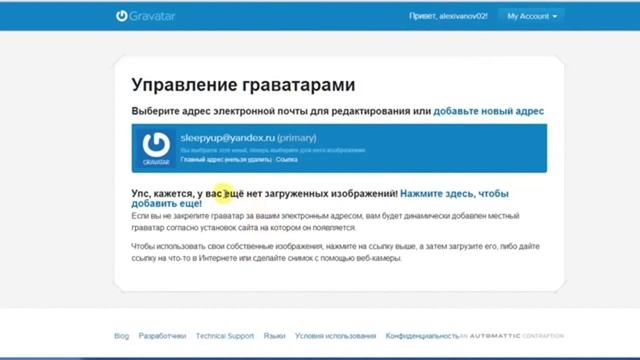Open the Blog footer link

[x=122, y=336]
